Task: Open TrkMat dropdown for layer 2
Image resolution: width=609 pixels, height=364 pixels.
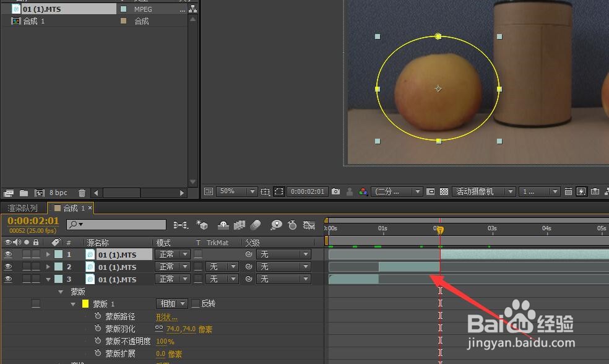Action: (x=222, y=266)
